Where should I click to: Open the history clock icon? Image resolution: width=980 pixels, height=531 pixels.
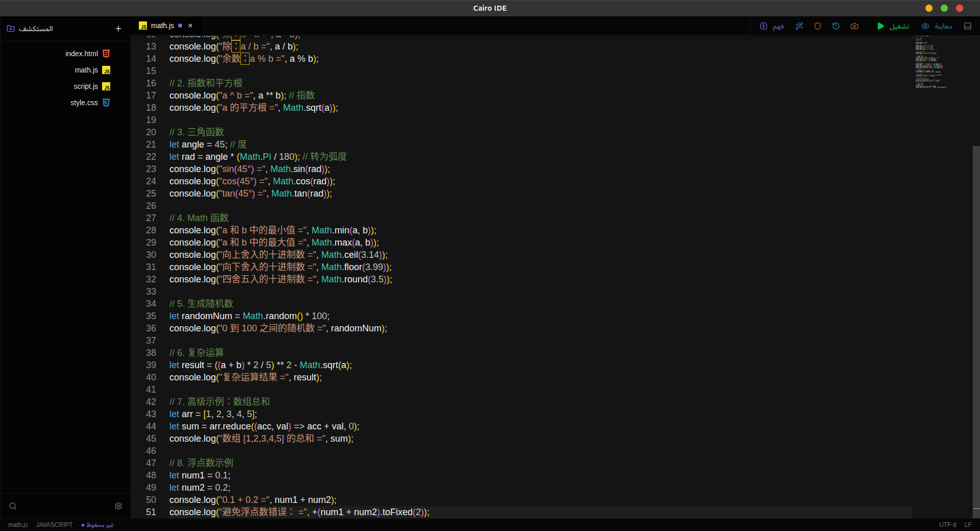point(836,26)
